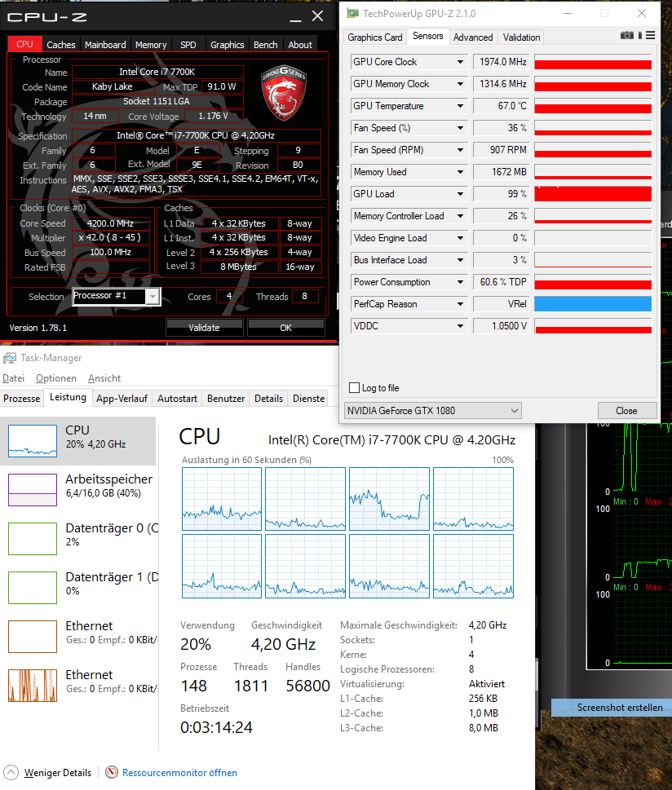The image size is (672, 790).
Task: Click the Close button in GPU-Z
Action: (626, 411)
